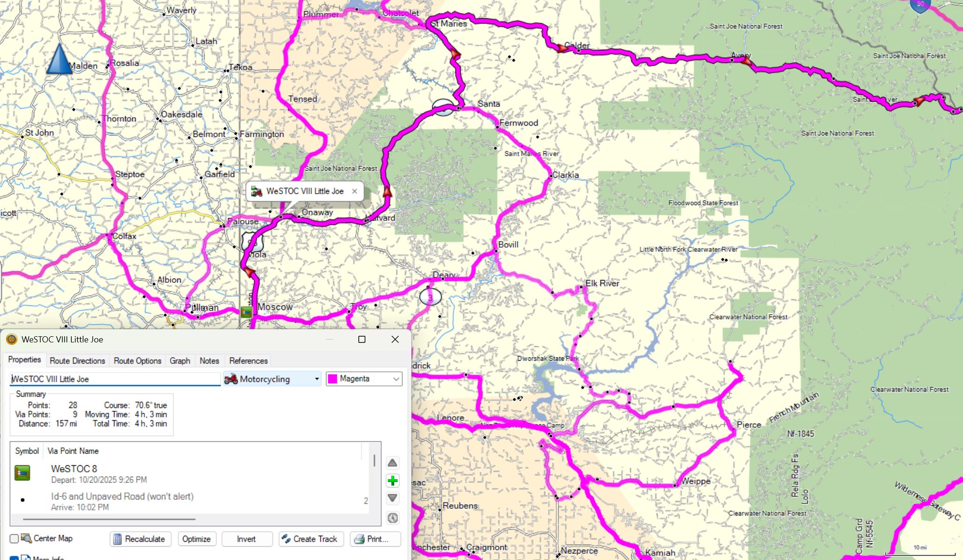Screen dimensions: 963x560
Task: Click the Create Track button
Action: (311, 539)
